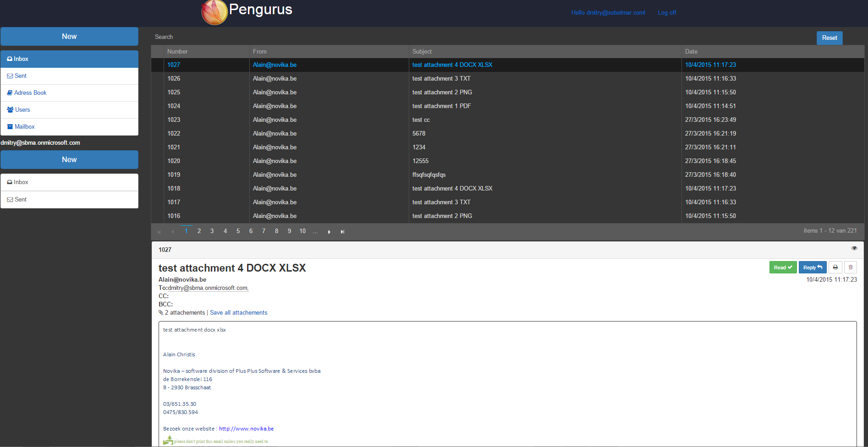Reply to the message
Image resolution: width=868 pixels, height=447 pixels.
pyautogui.click(x=813, y=267)
